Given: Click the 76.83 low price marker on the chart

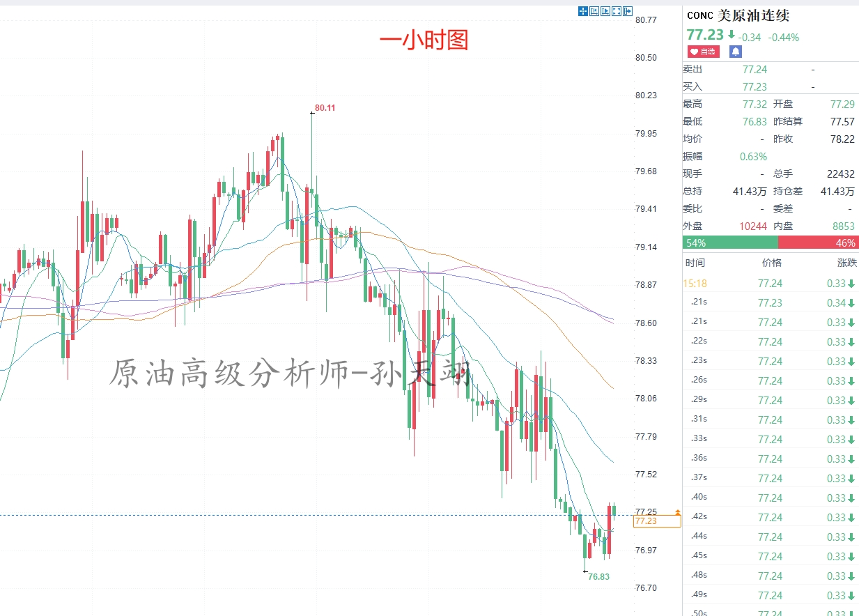Looking at the screenshot, I should tap(598, 576).
